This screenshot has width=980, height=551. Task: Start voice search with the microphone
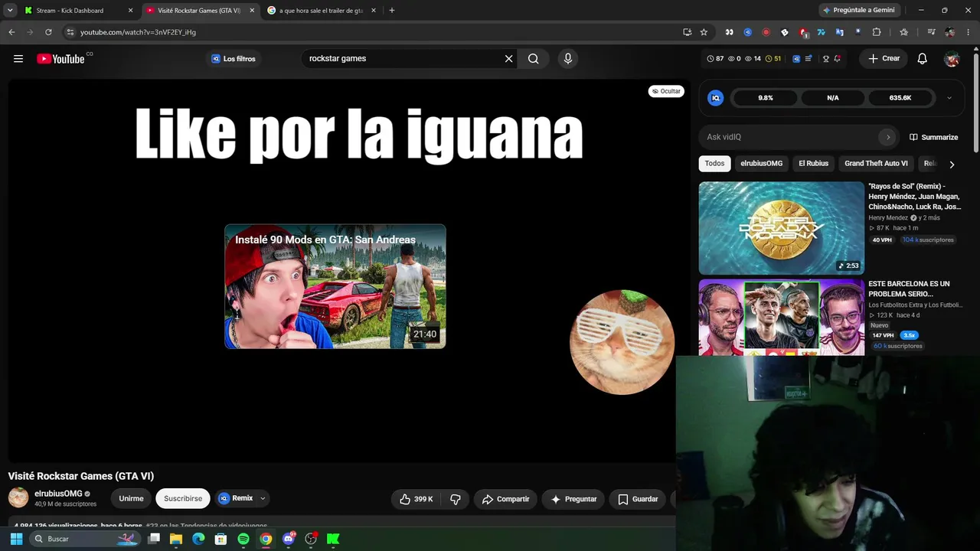(x=567, y=59)
